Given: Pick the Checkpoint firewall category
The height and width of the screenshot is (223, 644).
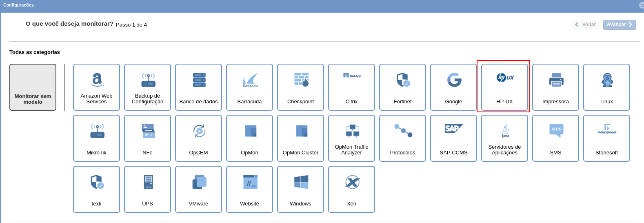Looking at the screenshot, I should tap(300, 87).
